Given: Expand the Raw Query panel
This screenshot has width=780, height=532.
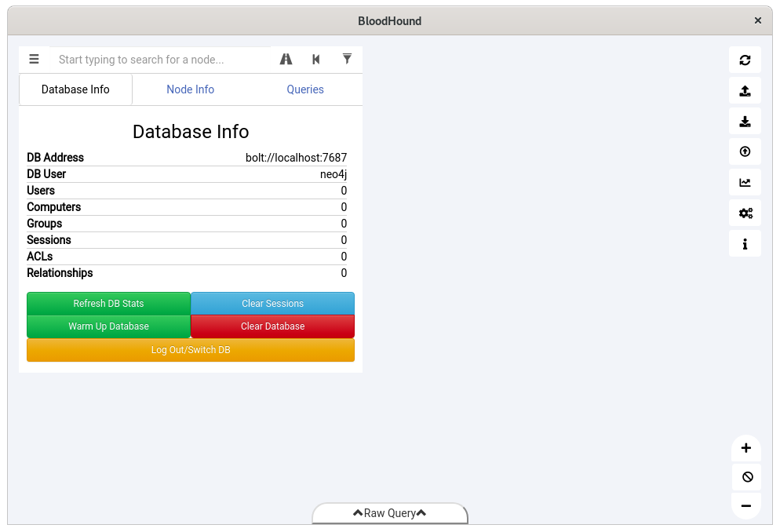Looking at the screenshot, I should pos(390,513).
